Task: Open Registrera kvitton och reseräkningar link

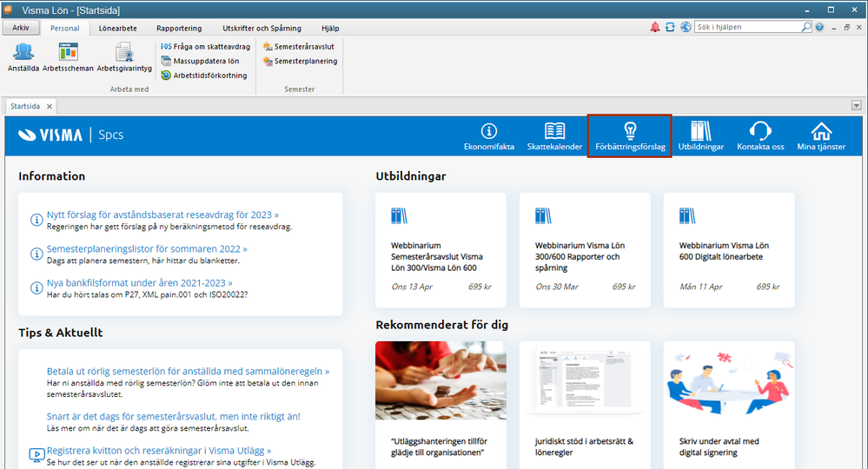Action: click(x=159, y=451)
